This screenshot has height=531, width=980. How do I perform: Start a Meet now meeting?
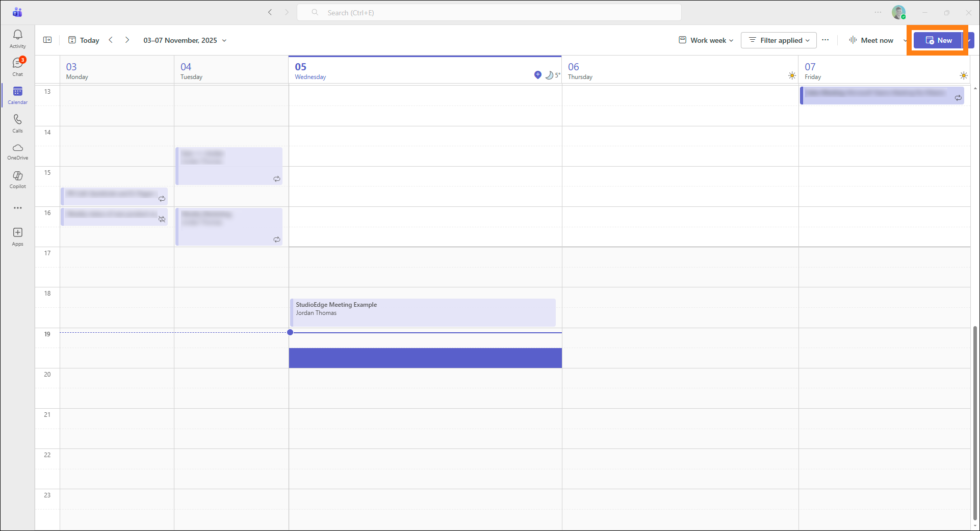click(871, 40)
